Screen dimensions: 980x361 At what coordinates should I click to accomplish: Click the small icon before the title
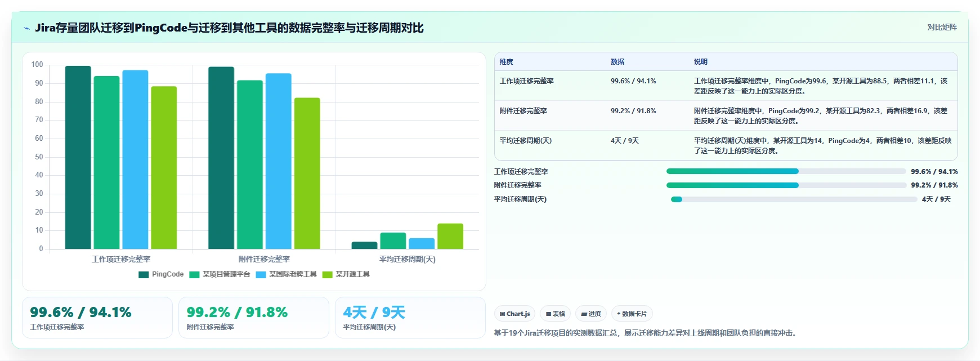pos(26,28)
